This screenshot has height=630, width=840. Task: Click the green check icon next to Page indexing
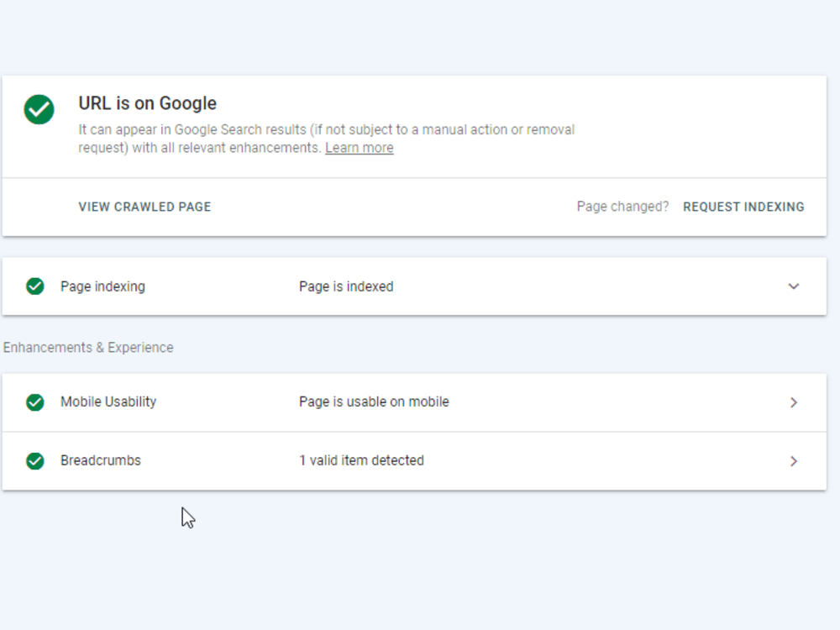(x=35, y=286)
